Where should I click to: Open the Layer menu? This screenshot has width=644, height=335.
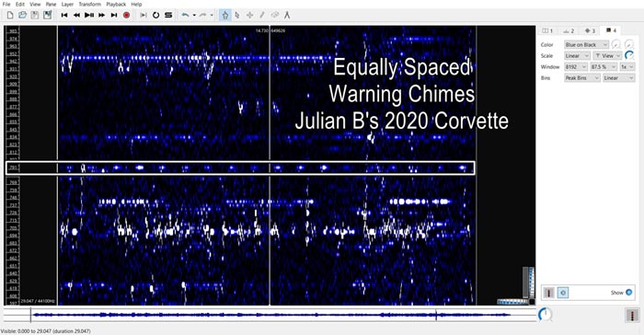(x=67, y=4)
